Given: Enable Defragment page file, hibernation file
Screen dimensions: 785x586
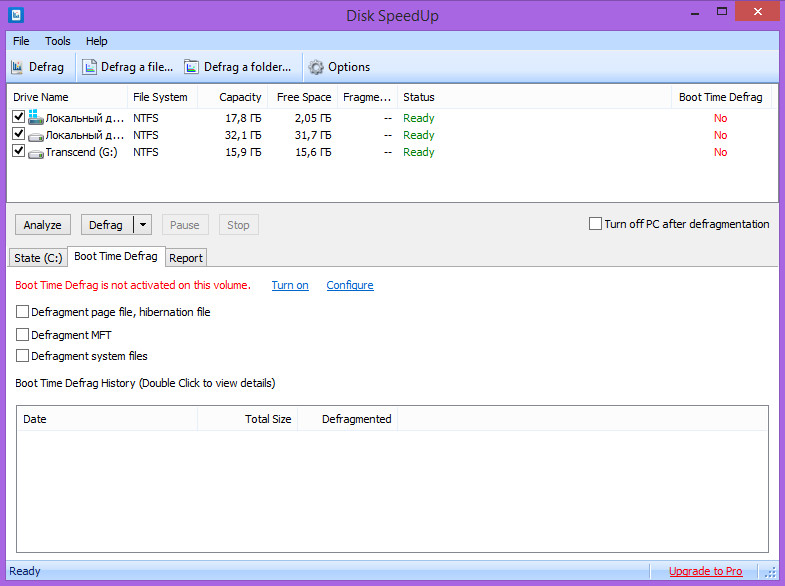Looking at the screenshot, I should pyautogui.click(x=22, y=312).
